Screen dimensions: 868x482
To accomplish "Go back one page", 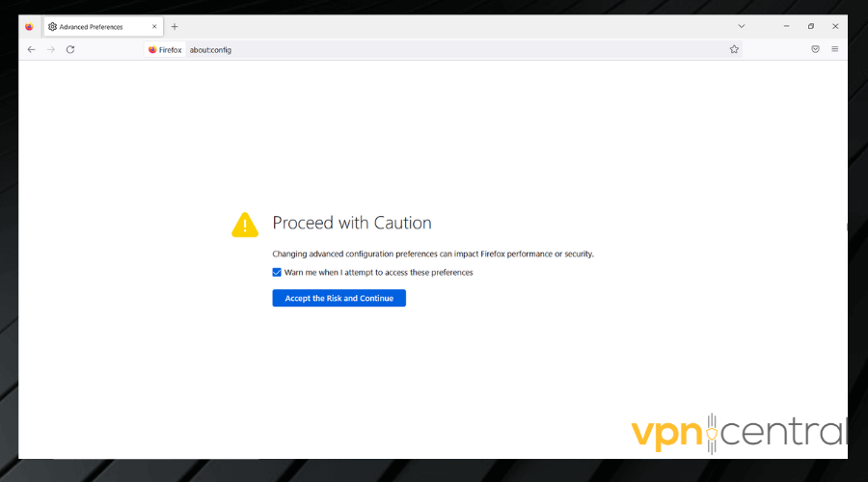I will [x=31, y=49].
